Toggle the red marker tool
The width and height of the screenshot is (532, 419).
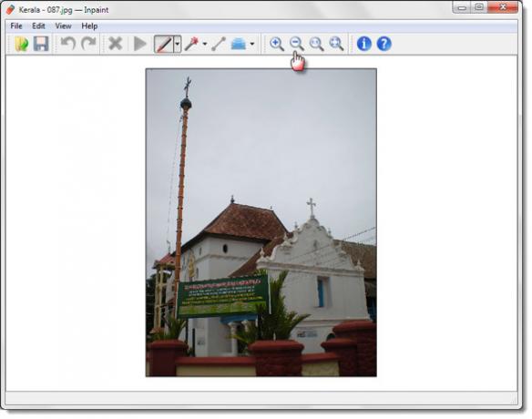point(164,44)
